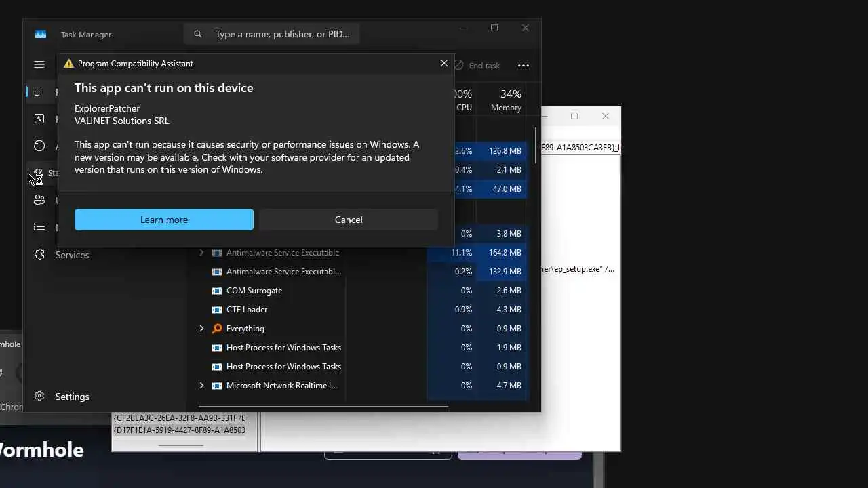Open the Performance icon in Task Manager sidebar
Viewport: 868px width, 488px height.
tap(39, 119)
